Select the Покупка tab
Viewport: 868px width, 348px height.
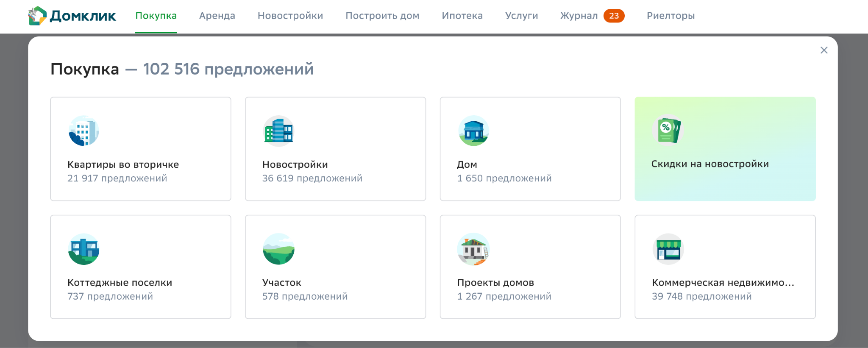tap(156, 16)
